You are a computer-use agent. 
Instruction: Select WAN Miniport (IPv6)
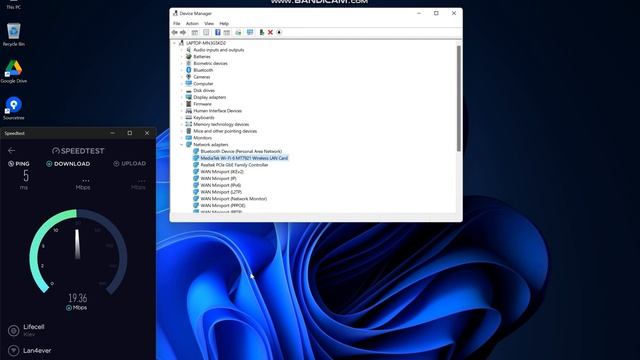[220, 185]
